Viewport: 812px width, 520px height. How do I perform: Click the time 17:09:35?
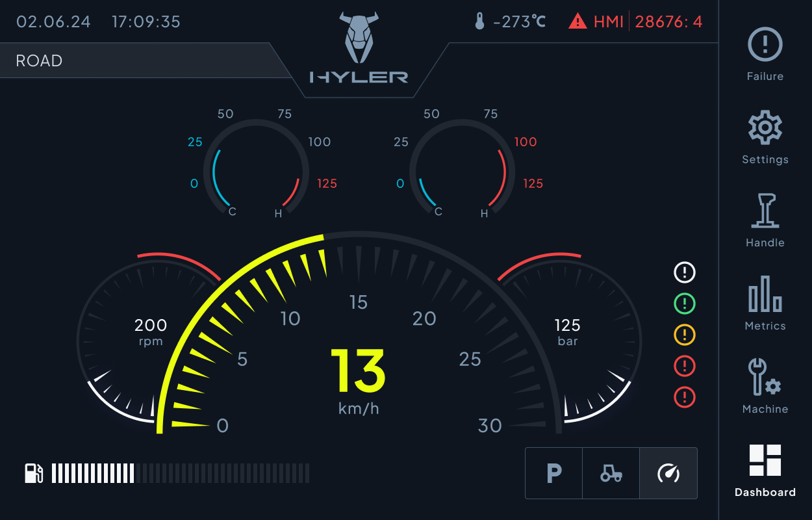146,21
